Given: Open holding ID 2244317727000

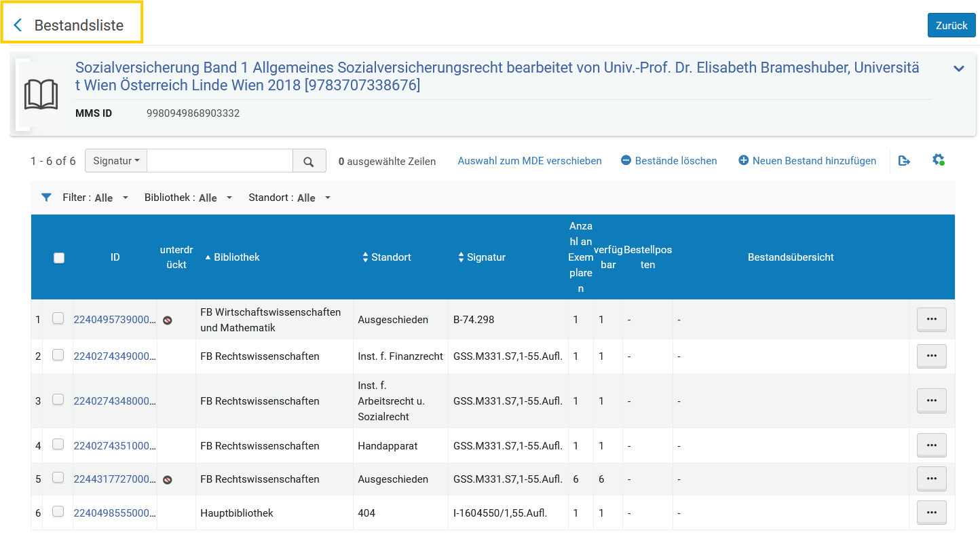Looking at the screenshot, I should (x=115, y=479).
